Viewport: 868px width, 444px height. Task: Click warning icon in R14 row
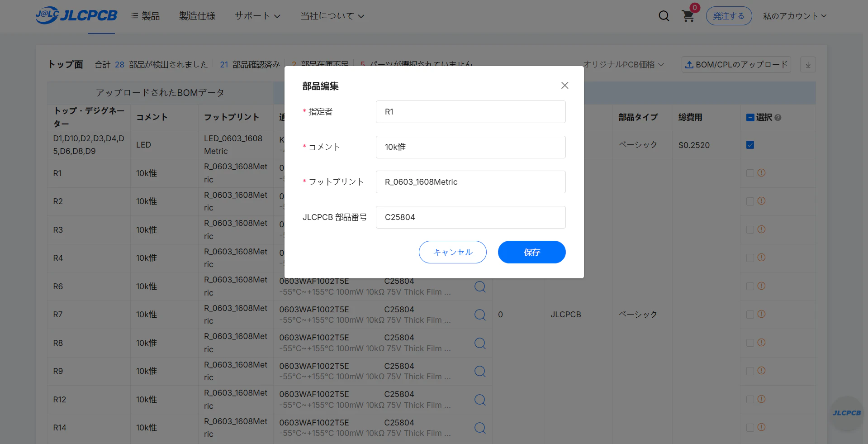[761, 427]
